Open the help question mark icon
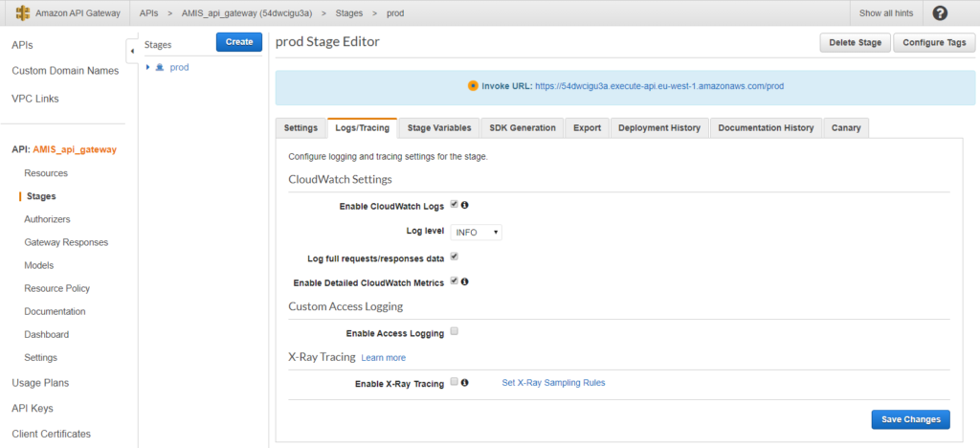 pos(940,13)
